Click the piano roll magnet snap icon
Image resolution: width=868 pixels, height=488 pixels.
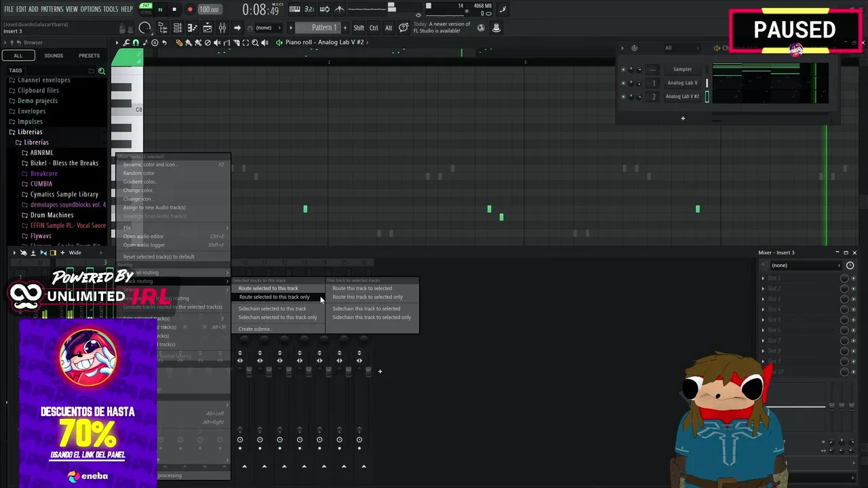click(x=136, y=43)
